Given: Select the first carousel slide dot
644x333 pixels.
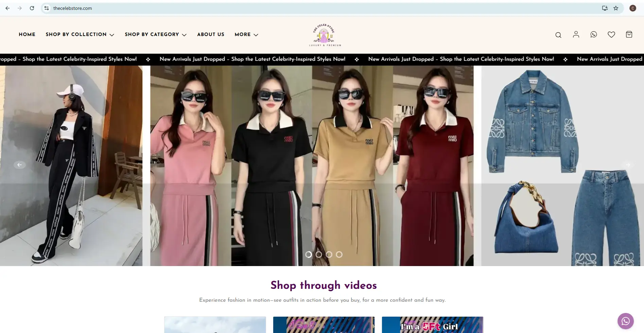Looking at the screenshot, I should (x=309, y=255).
